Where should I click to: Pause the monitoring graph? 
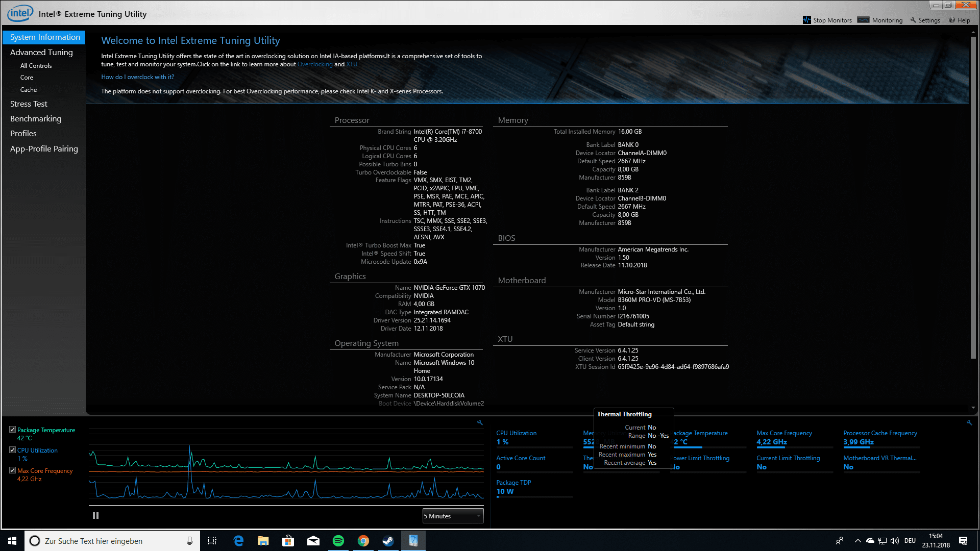point(95,516)
